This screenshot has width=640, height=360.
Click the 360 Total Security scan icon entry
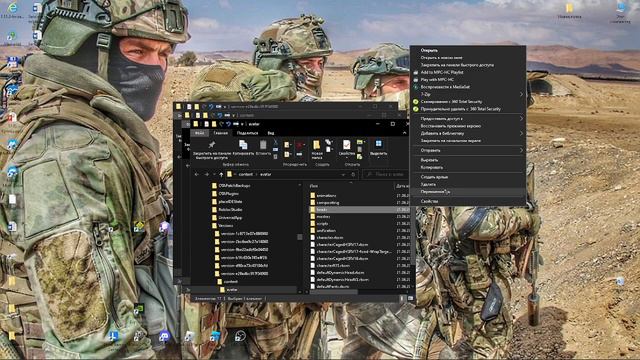pyautogui.click(x=416, y=102)
